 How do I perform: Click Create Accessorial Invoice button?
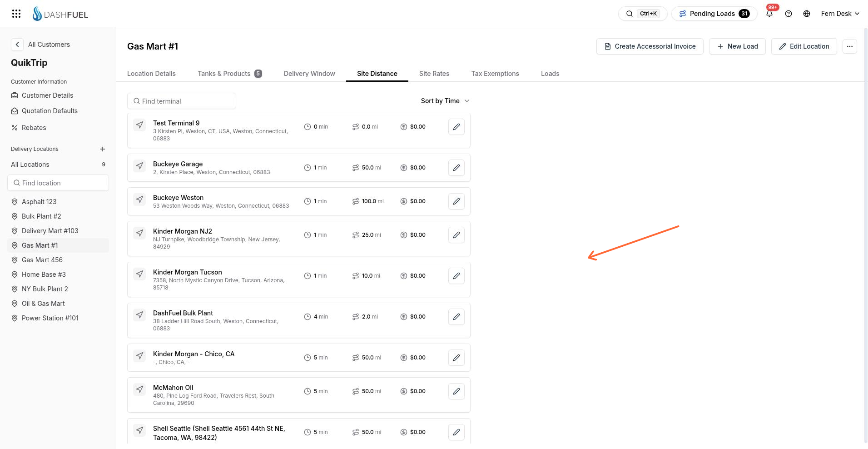point(650,46)
